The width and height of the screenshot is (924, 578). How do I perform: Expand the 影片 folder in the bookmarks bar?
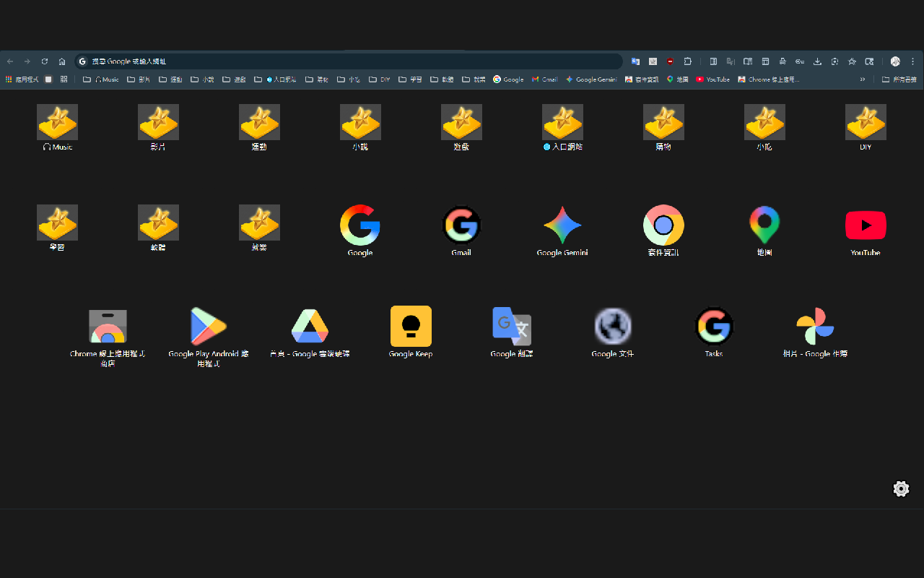click(139, 79)
